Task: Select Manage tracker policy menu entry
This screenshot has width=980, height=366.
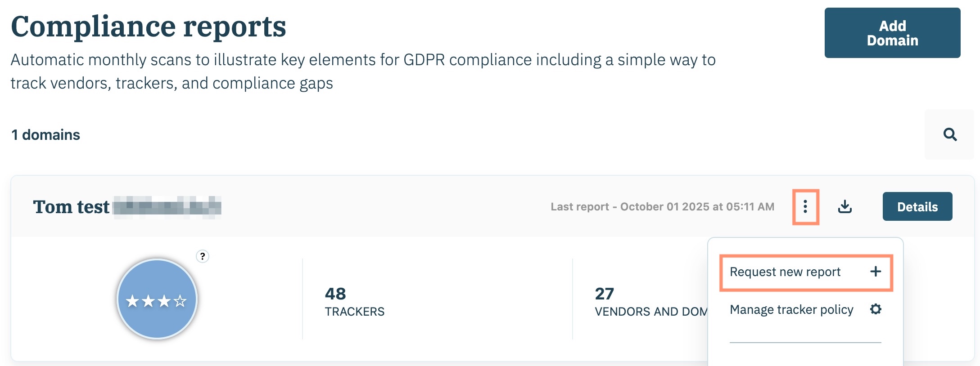Action: tap(791, 310)
